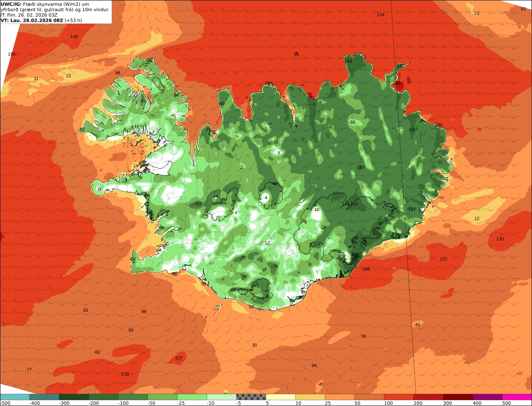
Task: Pick the dark red 300 to 400 legend swatch
Action: coord(458,397)
